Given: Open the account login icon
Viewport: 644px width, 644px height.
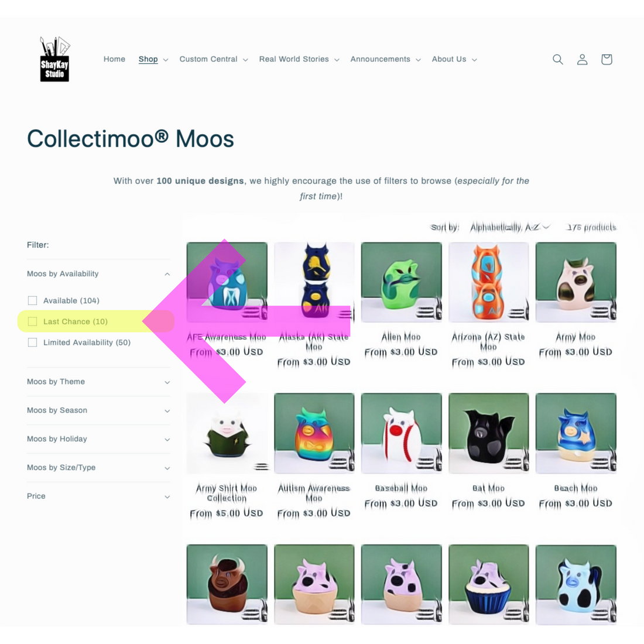Looking at the screenshot, I should point(582,60).
